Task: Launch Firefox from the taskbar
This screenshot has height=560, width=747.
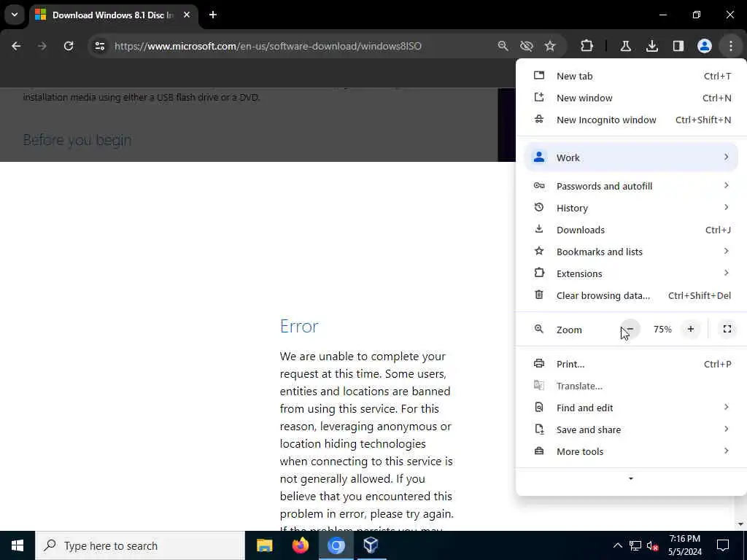Action: (300, 545)
